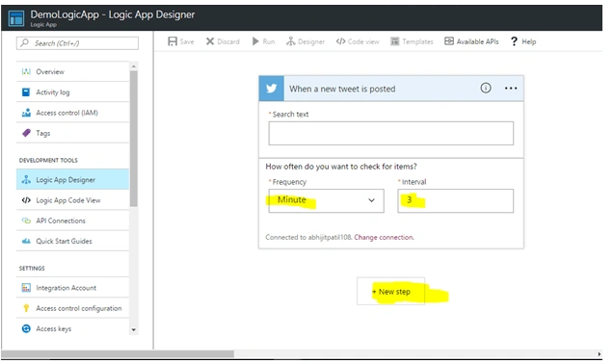This screenshot has height=364, width=614.
Task: Click the Access control configuration label
Action: click(x=79, y=308)
